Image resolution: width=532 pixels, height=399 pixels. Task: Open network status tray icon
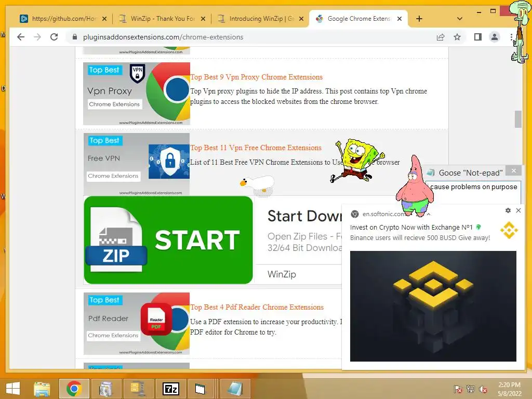pos(471,389)
